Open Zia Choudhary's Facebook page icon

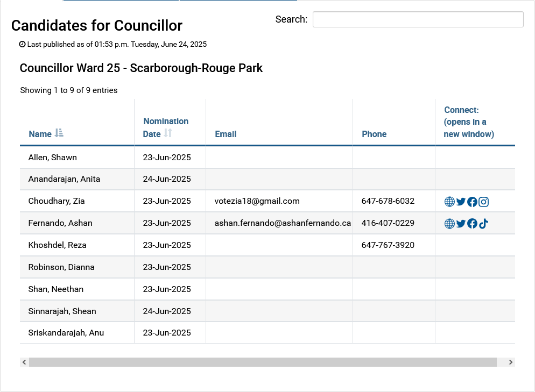pyautogui.click(x=472, y=202)
